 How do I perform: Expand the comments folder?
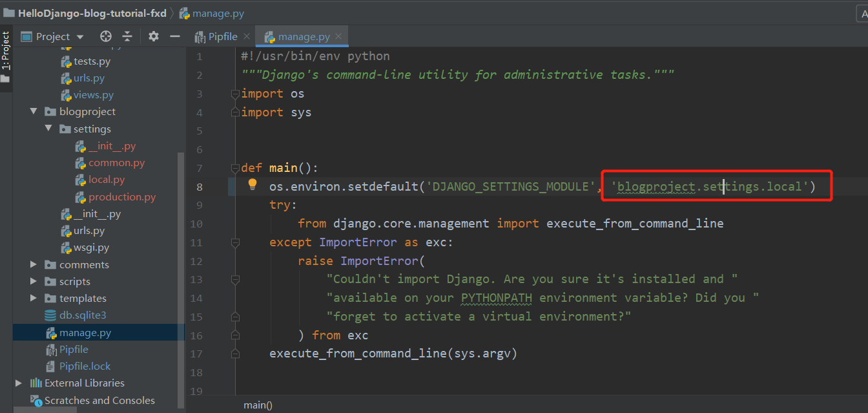34,264
